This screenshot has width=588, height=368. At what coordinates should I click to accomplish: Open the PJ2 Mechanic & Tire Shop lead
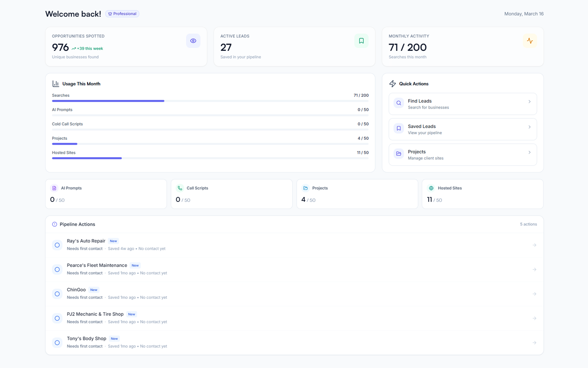(294, 318)
